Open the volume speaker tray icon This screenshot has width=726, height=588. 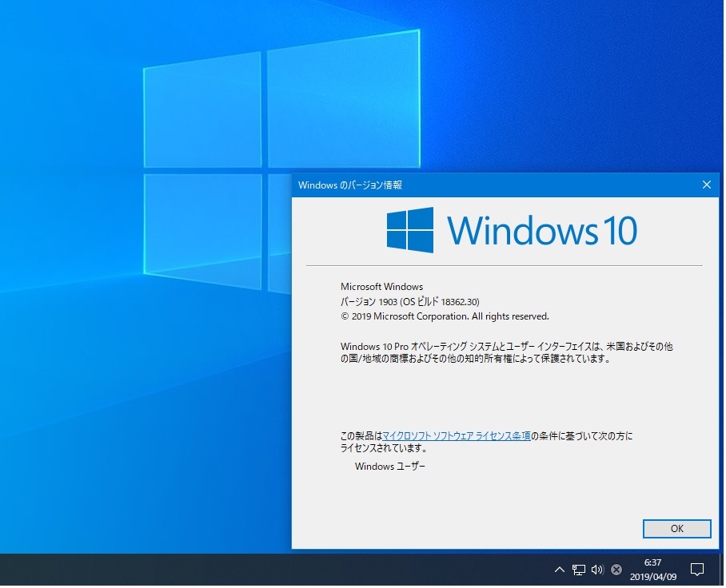[x=599, y=571]
